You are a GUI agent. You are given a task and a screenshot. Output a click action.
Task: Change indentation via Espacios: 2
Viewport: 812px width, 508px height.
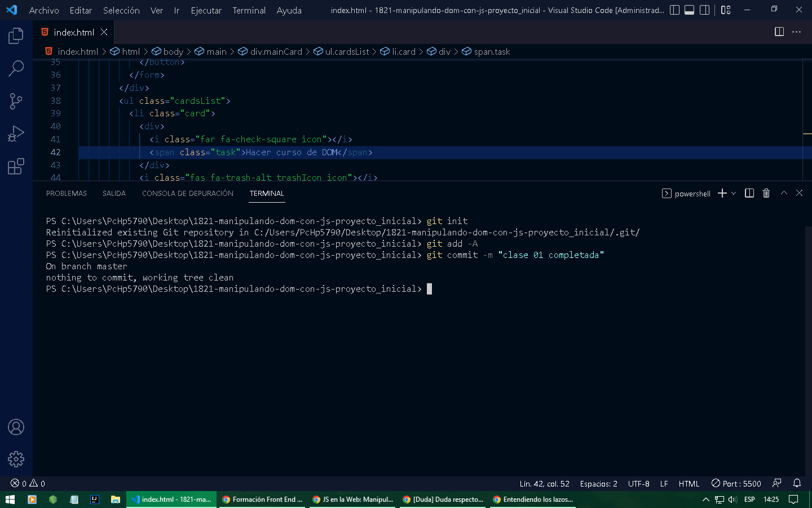click(x=598, y=484)
